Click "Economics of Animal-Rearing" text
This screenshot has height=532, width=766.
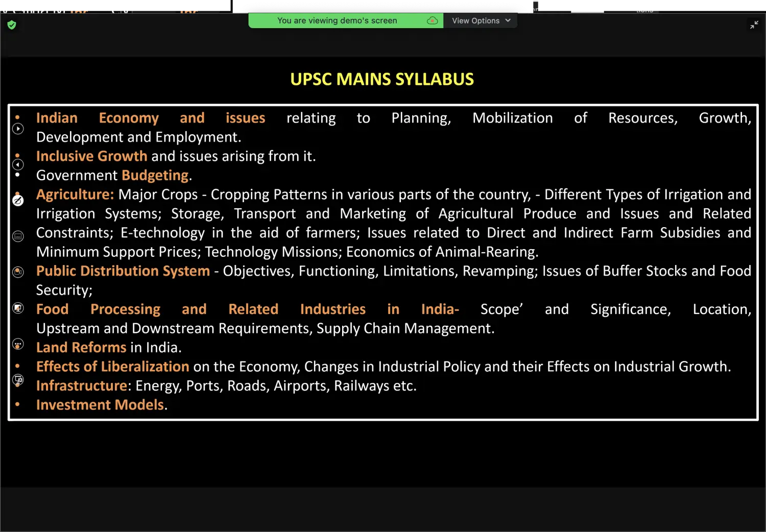click(x=441, y=252)
